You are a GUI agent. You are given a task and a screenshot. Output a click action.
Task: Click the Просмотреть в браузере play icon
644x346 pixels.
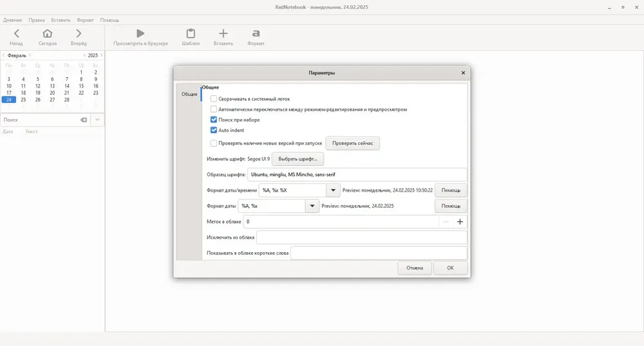point(140,33)
